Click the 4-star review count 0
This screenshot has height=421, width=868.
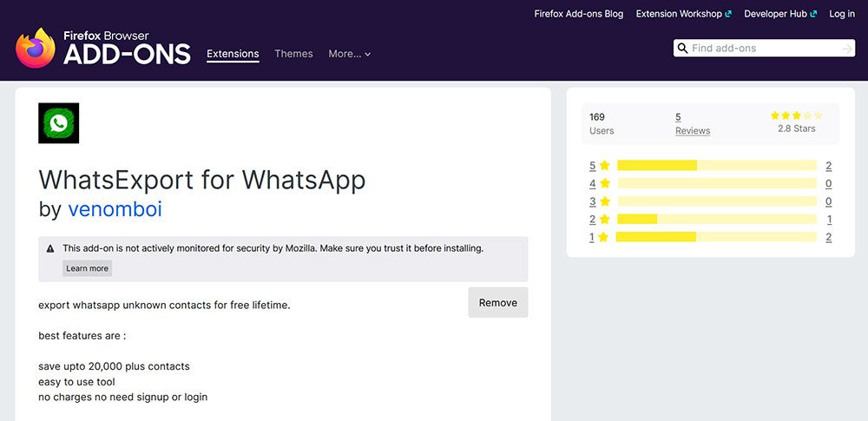click(829, 183)
